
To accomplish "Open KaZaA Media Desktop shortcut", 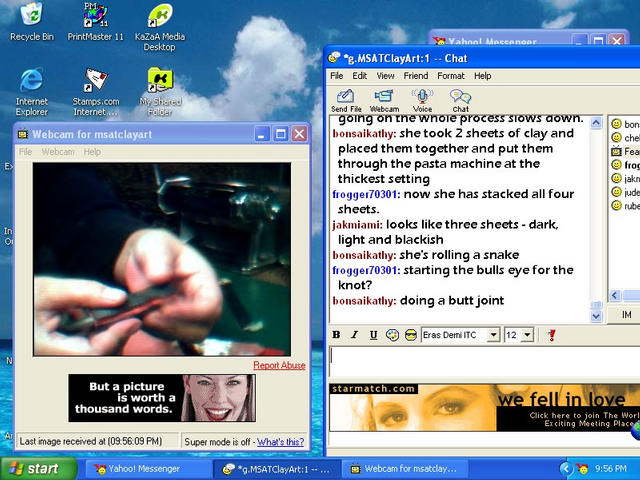I will point(160,27).
